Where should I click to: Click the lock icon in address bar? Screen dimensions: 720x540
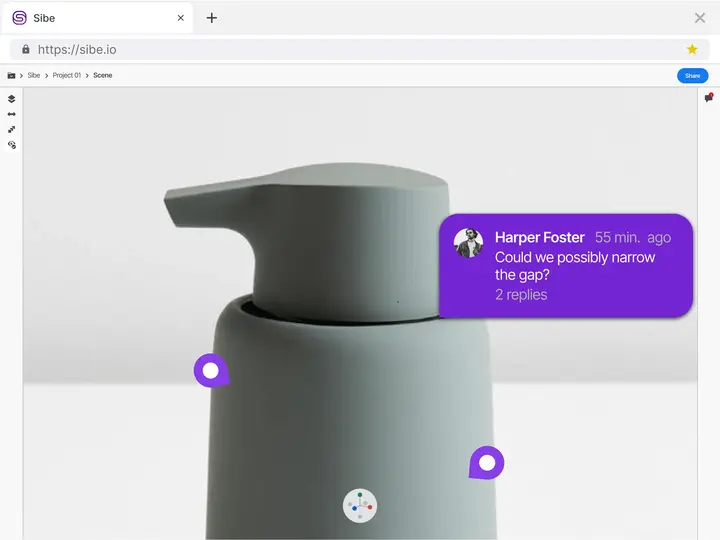[26, 49]
